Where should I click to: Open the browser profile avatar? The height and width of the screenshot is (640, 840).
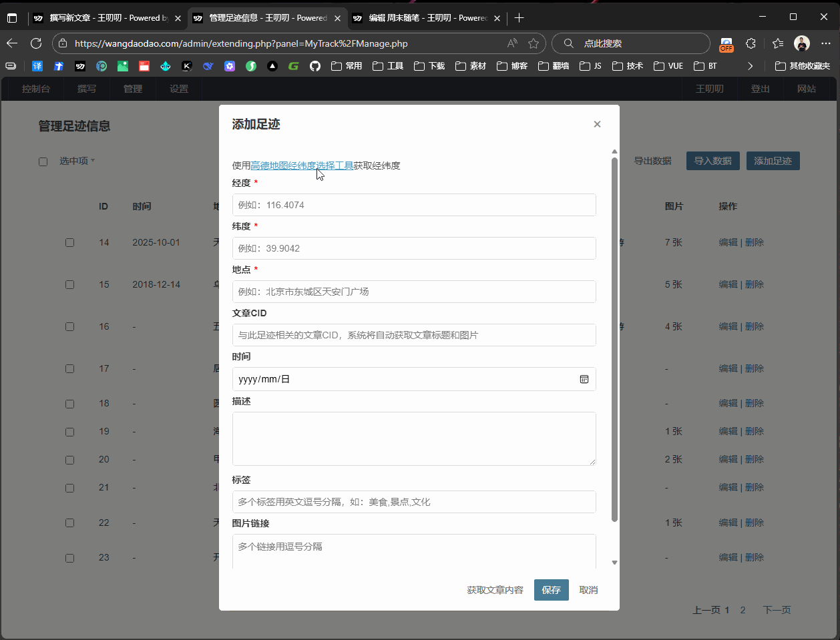802,43
